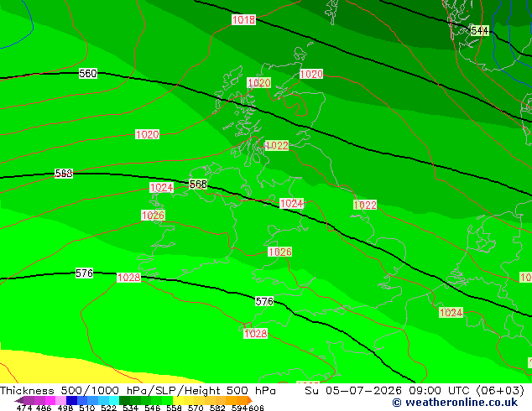Pick the darkest green legend swatch above 534

click(x=124, y=400)
